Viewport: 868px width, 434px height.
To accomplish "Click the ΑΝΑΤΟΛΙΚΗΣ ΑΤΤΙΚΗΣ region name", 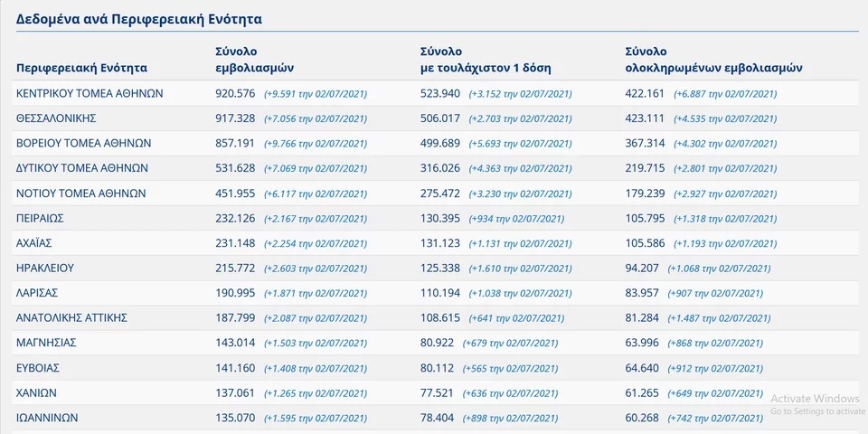I will tap(71, 318).
